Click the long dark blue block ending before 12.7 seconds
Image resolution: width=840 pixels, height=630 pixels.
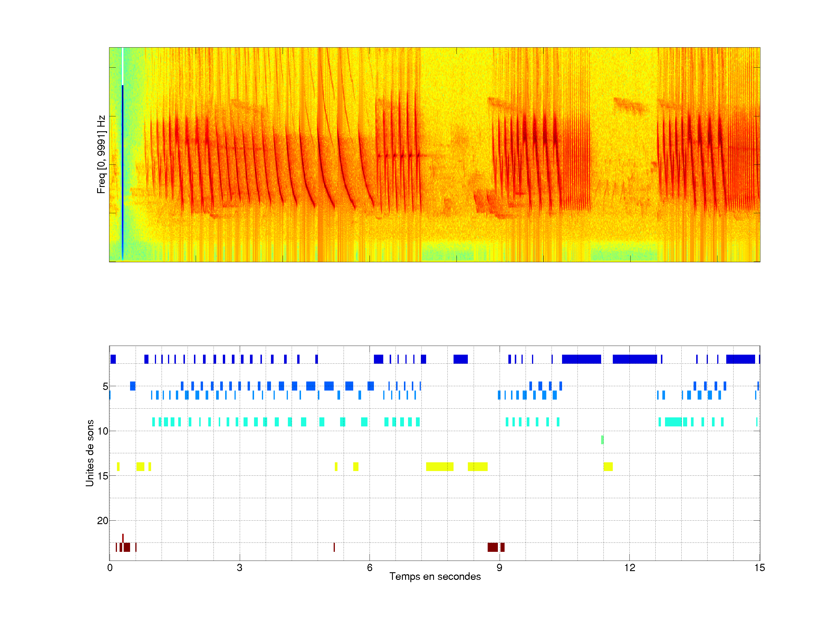click(x=635, y=359)
